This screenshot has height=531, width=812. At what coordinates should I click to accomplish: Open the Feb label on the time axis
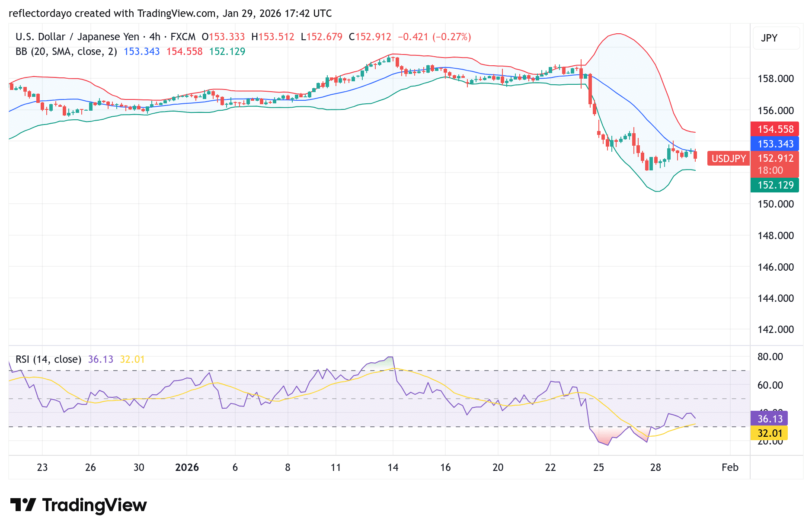(731, 467)
